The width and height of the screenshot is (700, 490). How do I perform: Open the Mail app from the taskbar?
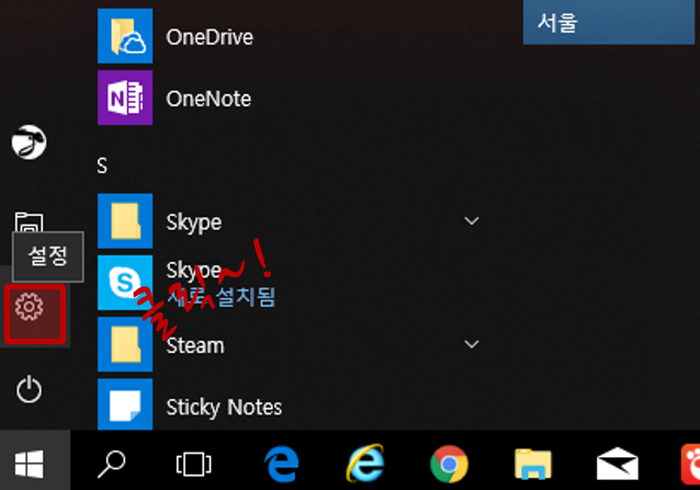(617, 464)
